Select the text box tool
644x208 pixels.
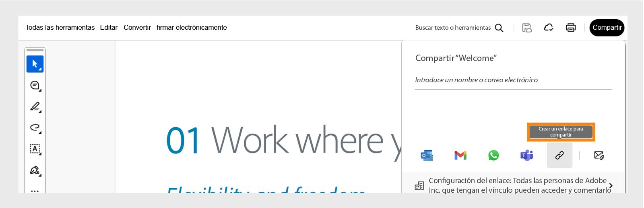click(x=35, y=149)
